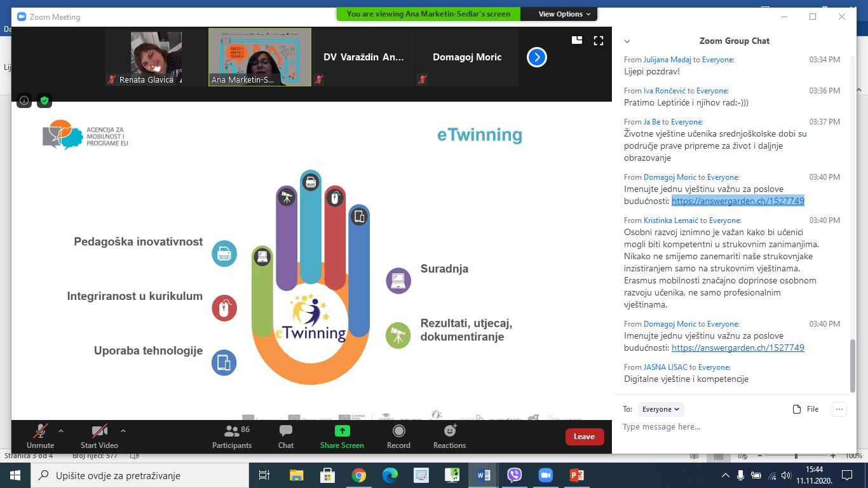This screenshot has height=488, width=868.
Task: Click the 03:37 PM timestamp
Action: (x=825, y=122)
